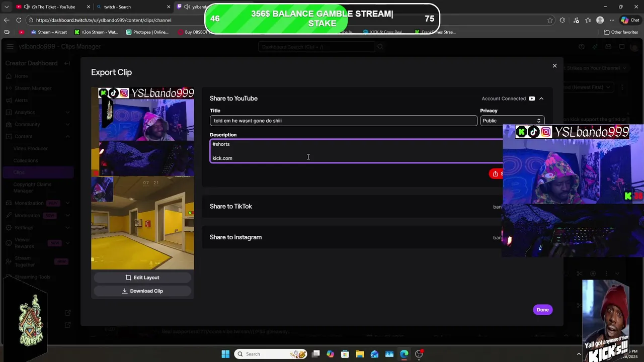This screenshot has height=362, width=644.
Task: Click the Done button
Action: 542,310
